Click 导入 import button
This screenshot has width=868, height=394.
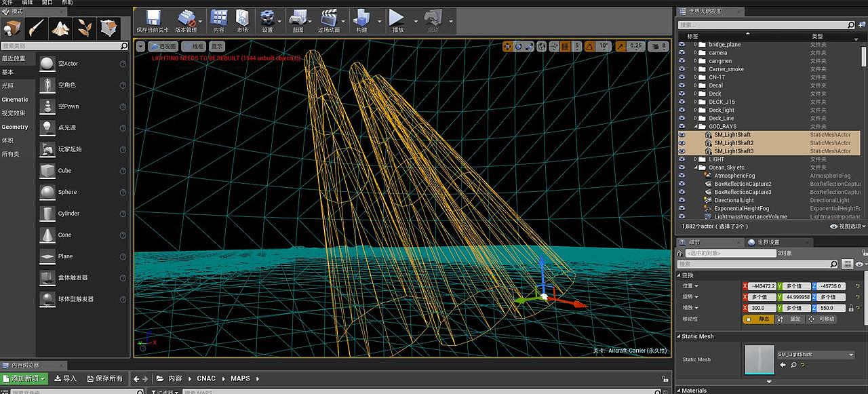pyautogui.click(x=66, y=378)
